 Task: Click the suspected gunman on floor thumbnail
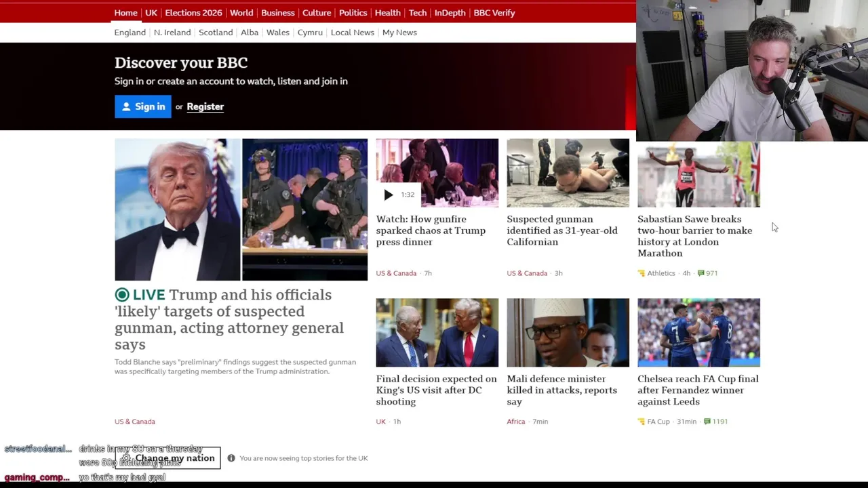[x=568, y=173]
